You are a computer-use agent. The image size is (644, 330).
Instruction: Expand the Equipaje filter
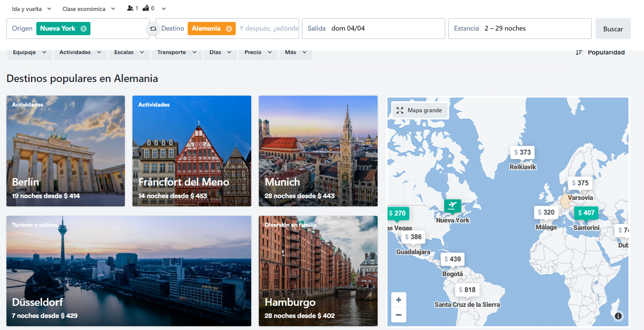click(x=30, y=53)
